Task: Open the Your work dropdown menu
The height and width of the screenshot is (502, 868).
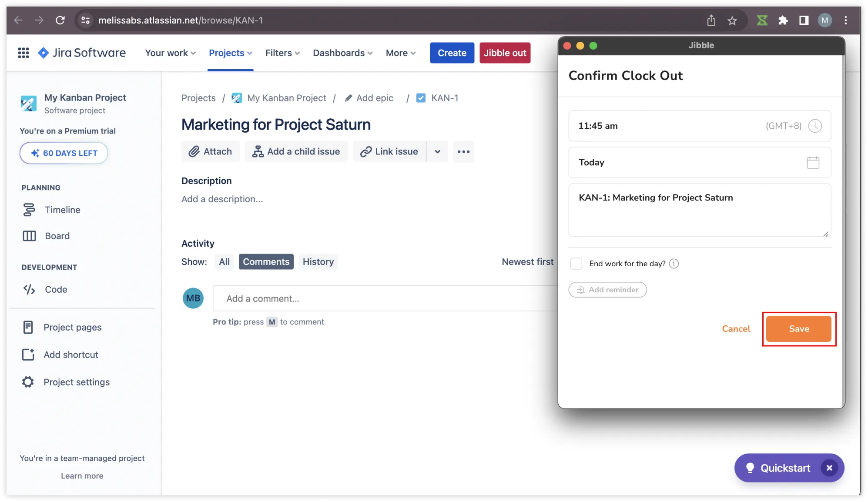Action: click(x=170, y=53)
